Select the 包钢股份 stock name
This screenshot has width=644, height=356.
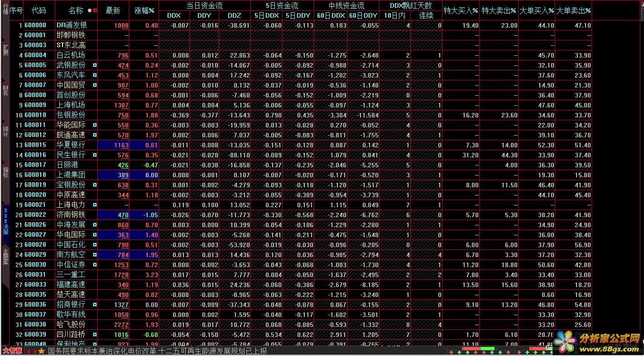coord(71,115)
